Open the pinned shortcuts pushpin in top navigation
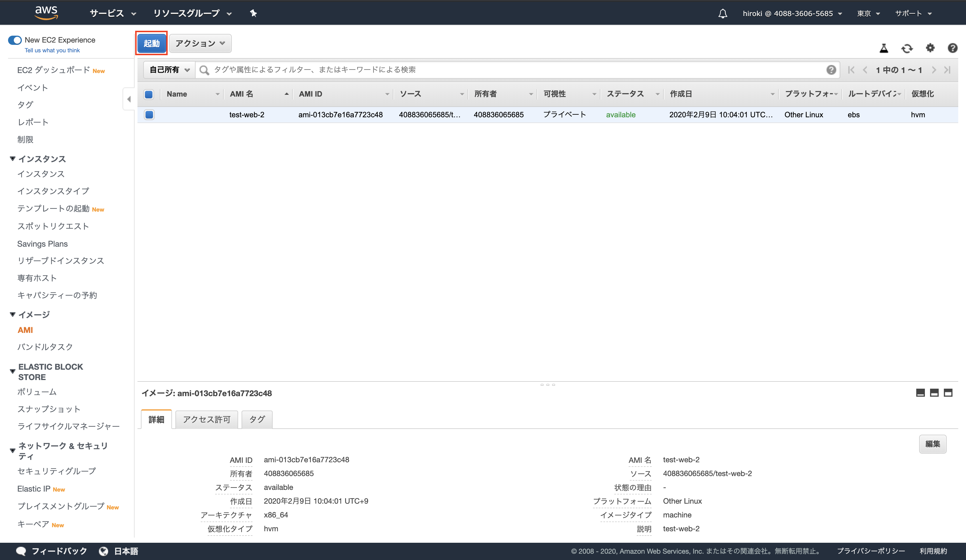 coord(253,13)
